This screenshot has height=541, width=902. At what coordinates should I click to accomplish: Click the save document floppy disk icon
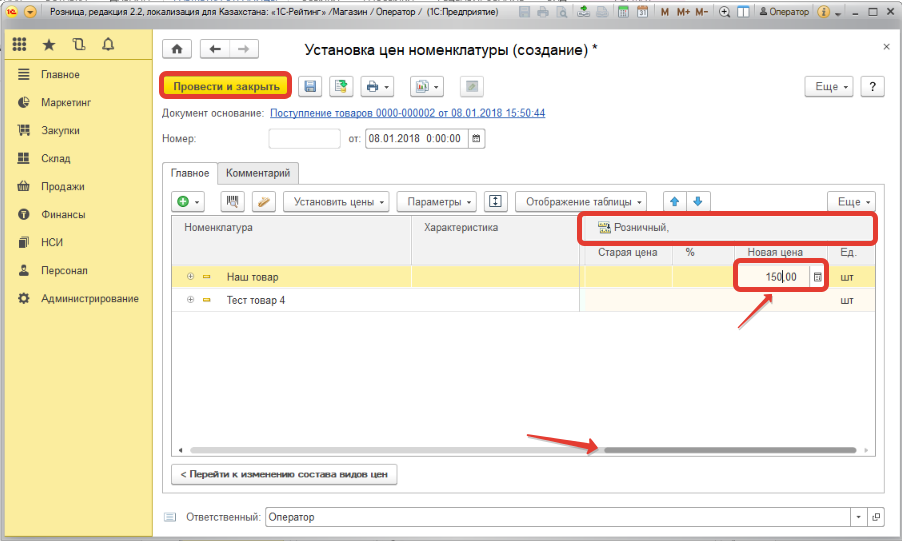click(x=310, y=87)
